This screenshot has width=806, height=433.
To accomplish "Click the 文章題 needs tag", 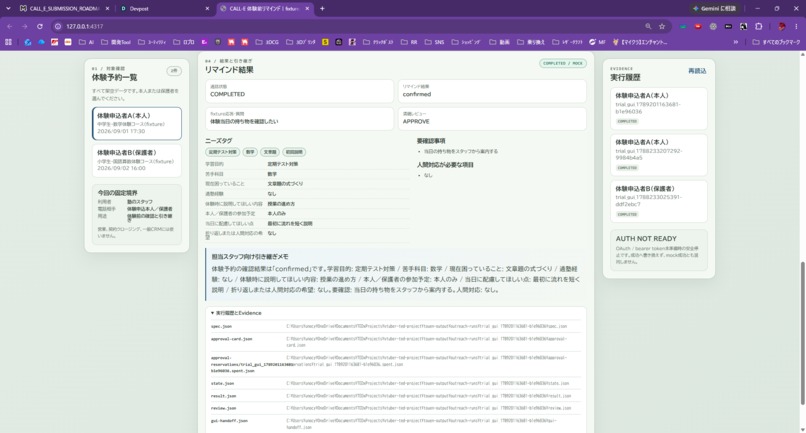I will pos(270,152).
